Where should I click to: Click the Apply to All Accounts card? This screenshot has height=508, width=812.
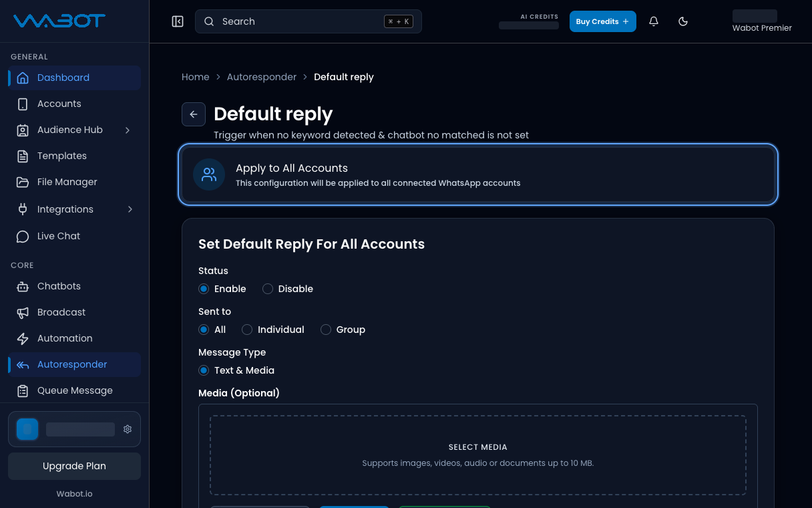coord(478,174)
